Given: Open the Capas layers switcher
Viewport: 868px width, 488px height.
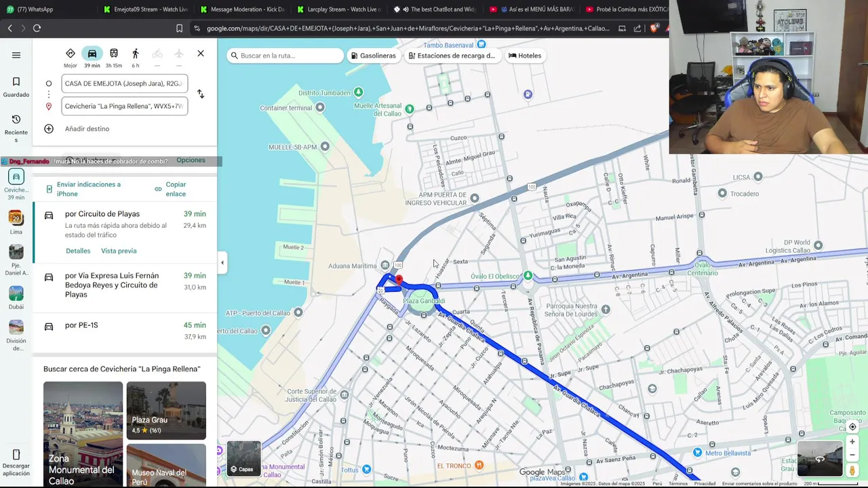Looking at the screenshot, I should coord(243,459).
